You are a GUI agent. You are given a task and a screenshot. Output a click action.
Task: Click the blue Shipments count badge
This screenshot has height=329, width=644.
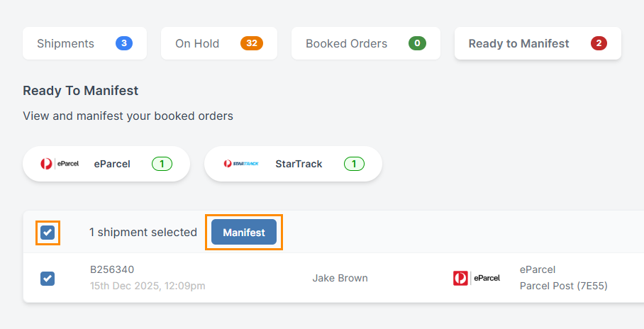124,44
